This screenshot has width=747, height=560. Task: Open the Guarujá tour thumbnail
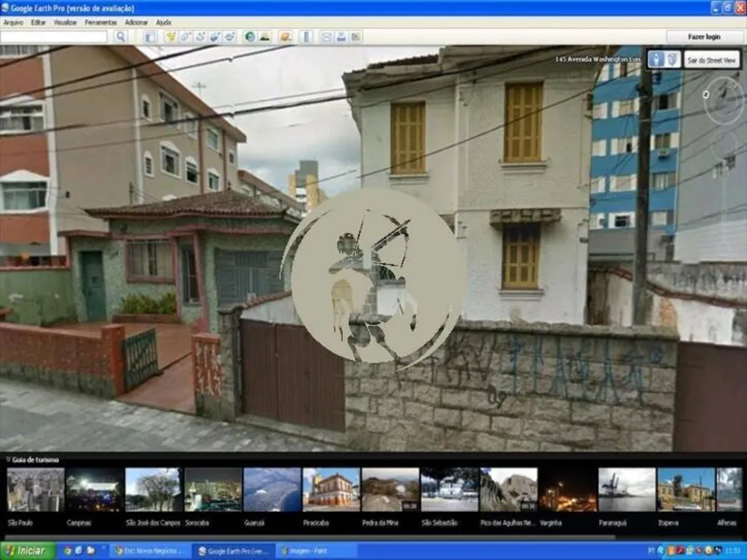click(272, 490)
